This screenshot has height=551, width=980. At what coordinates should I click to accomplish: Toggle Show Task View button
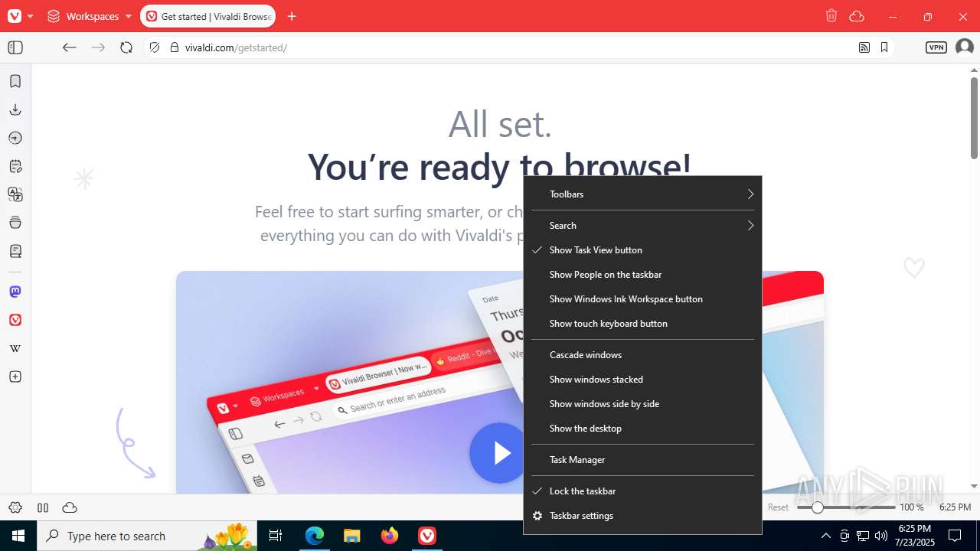click(x=642, y=250)
